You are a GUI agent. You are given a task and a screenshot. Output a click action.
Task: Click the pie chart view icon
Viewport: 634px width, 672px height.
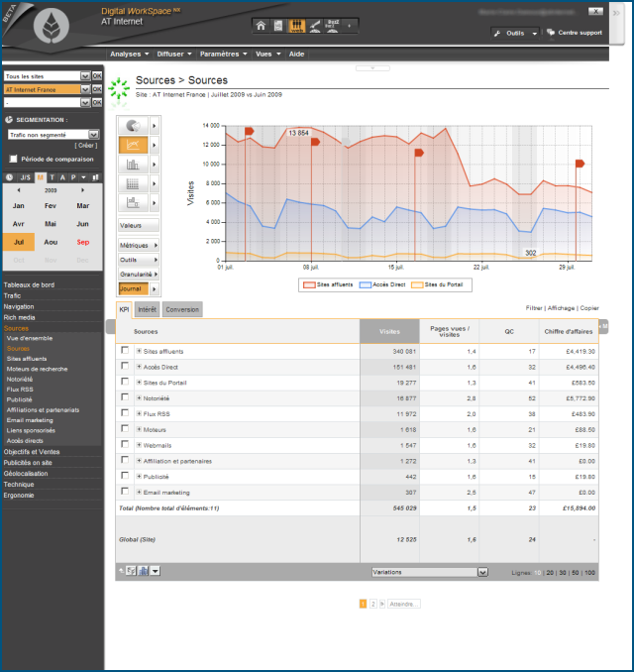pyautogui.click(x=133, y=126)
